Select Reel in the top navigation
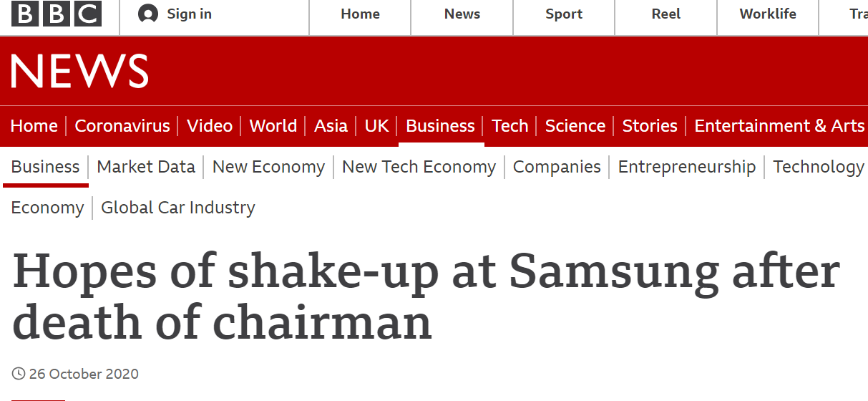 pyautogui.click(x=665, y=14)
